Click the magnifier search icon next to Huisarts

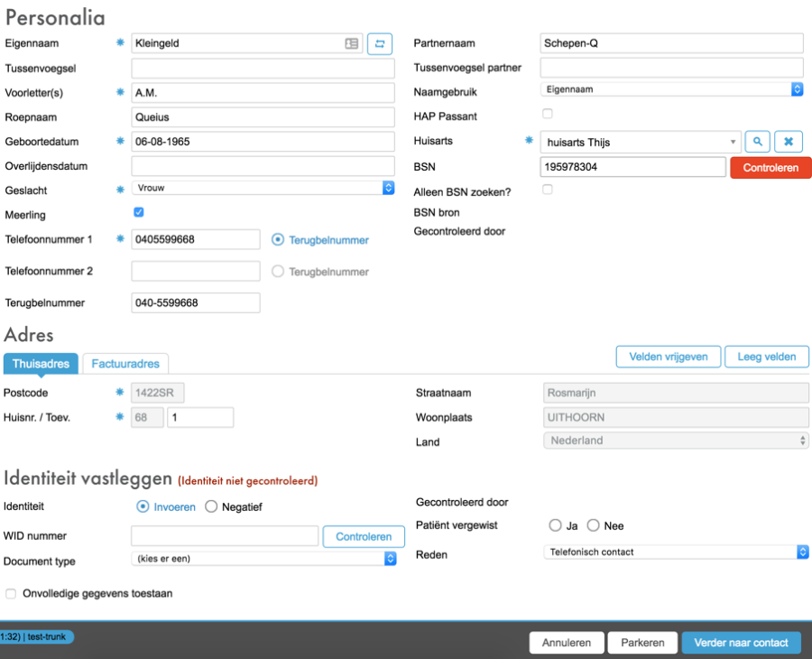click(758, 142)
